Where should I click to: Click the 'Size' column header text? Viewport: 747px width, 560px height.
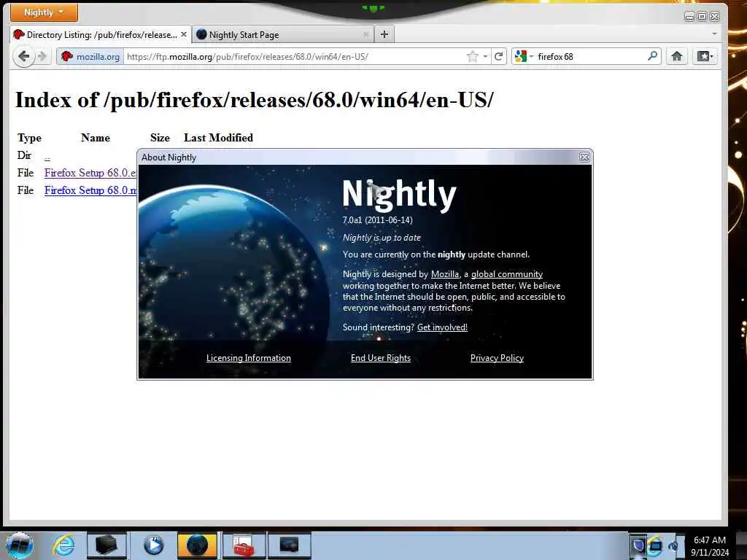[x=160, y=138]
